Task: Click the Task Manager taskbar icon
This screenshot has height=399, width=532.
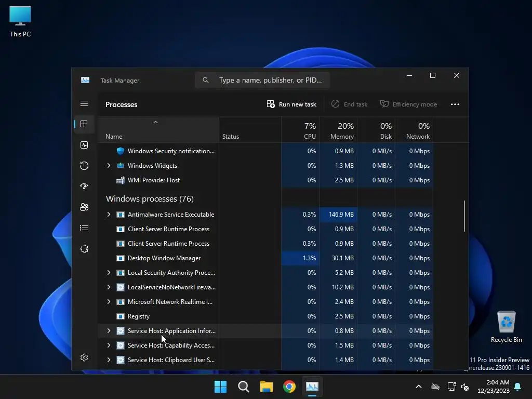Action: [x=312, y=387]
